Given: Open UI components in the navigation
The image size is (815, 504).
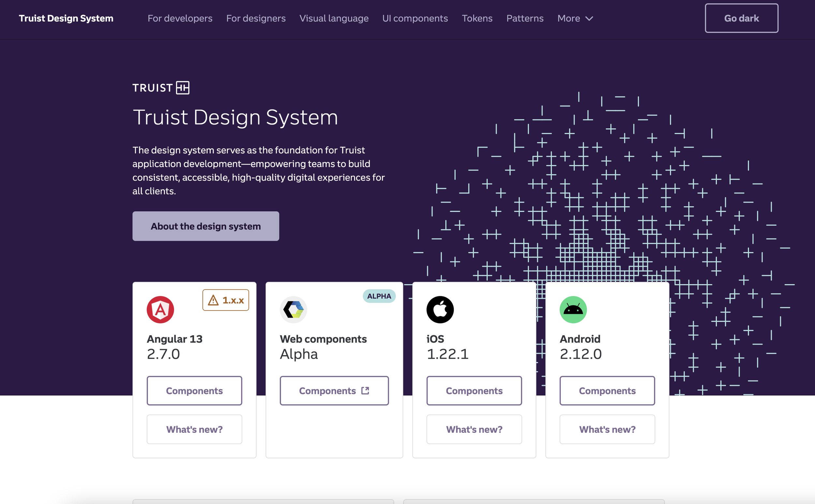Looking at the screenshot, I should point(415,18).
